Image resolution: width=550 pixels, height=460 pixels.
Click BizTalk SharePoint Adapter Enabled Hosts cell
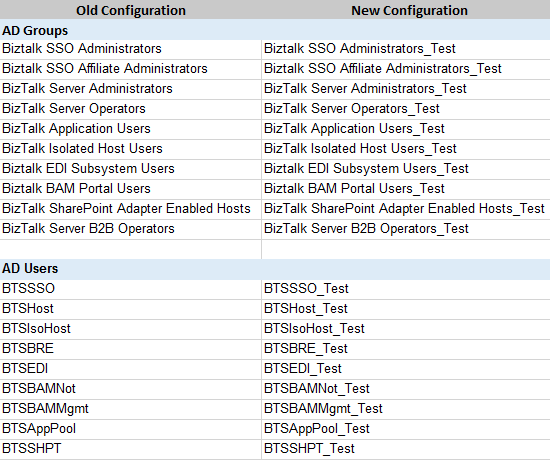coord(130,209)
